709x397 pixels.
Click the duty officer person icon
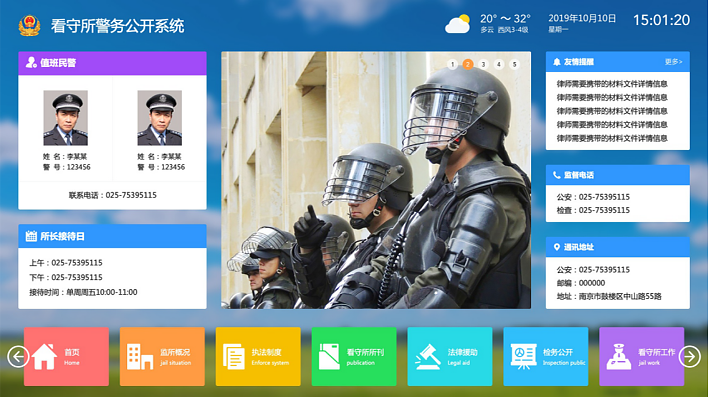click(31, 62)
